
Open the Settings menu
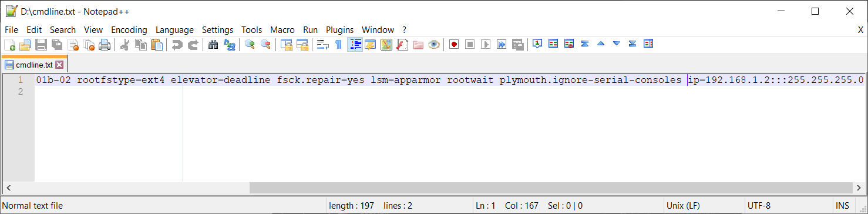[217, 30]
